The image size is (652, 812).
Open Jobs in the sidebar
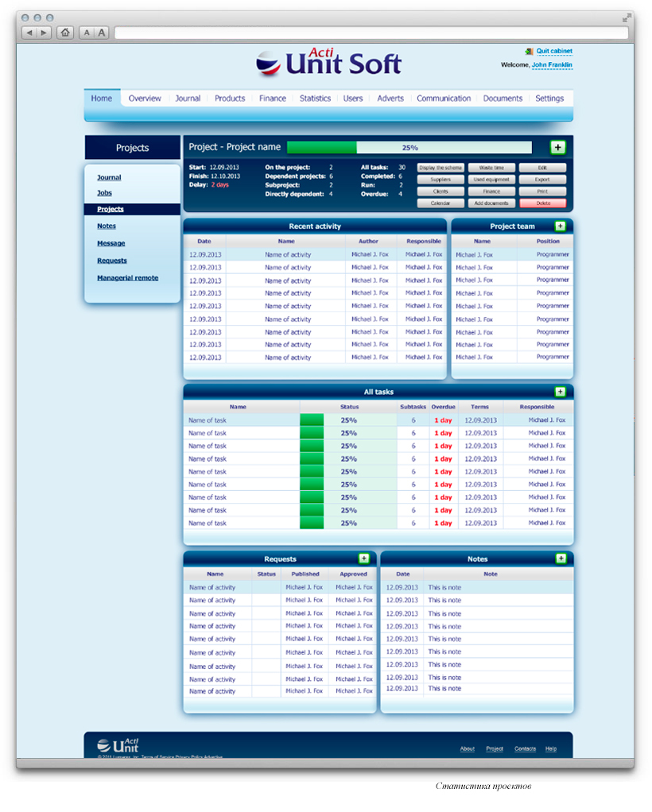click(x=104, y=192)
